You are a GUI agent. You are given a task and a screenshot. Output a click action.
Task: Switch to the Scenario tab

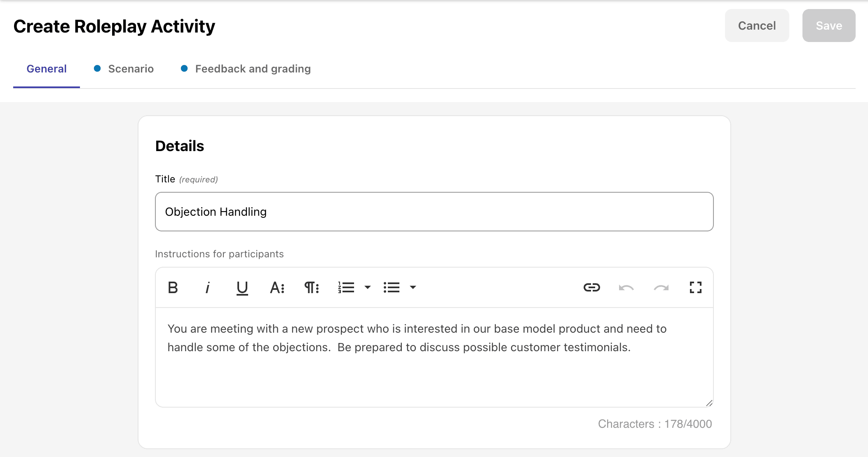click(130, 69)
